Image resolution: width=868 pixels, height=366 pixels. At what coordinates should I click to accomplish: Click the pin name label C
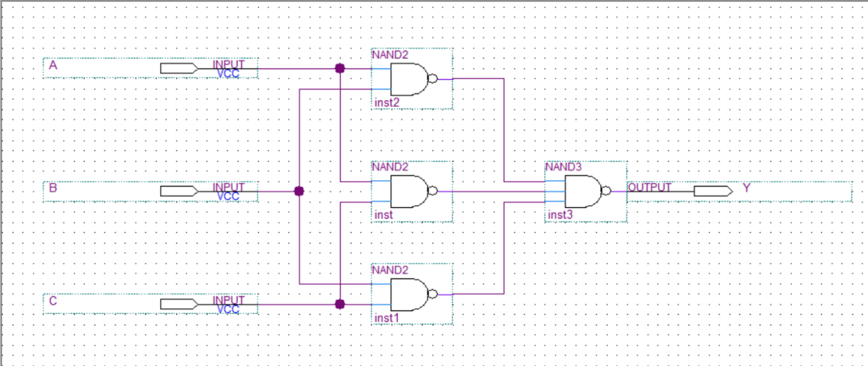pyautogui.click(x=53, y=301)
